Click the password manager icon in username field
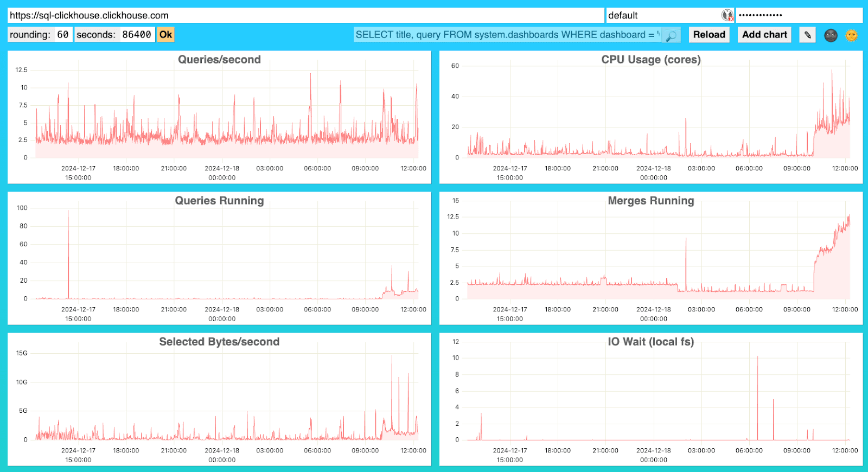This screenshot has height=472, width=868. tap(727, 16)
